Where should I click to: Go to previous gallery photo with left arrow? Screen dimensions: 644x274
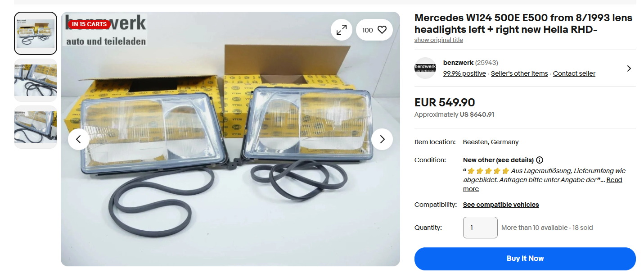pos(79,139)
